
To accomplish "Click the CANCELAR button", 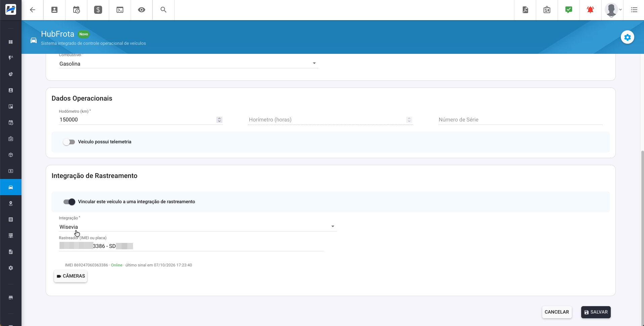I will tap(557, 312).
